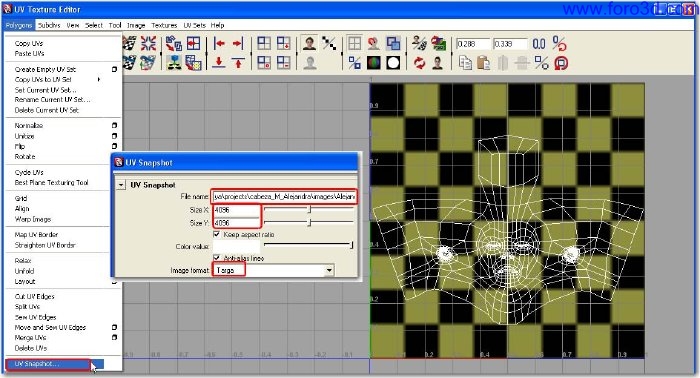Click the zero-slash-red-arrow toolbar icon

tap(559, 44)
